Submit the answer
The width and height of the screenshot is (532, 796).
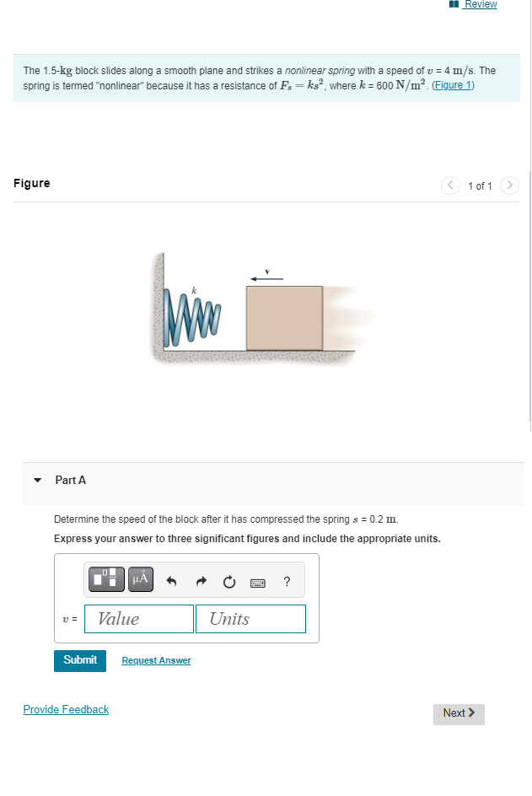(x=79, y=660)
